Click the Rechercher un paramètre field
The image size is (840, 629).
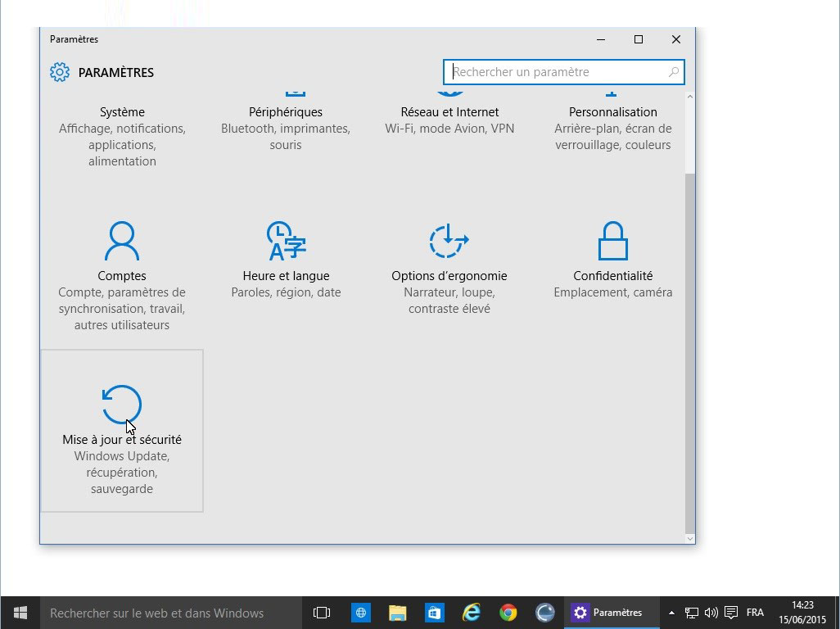(x=557, y=72)
